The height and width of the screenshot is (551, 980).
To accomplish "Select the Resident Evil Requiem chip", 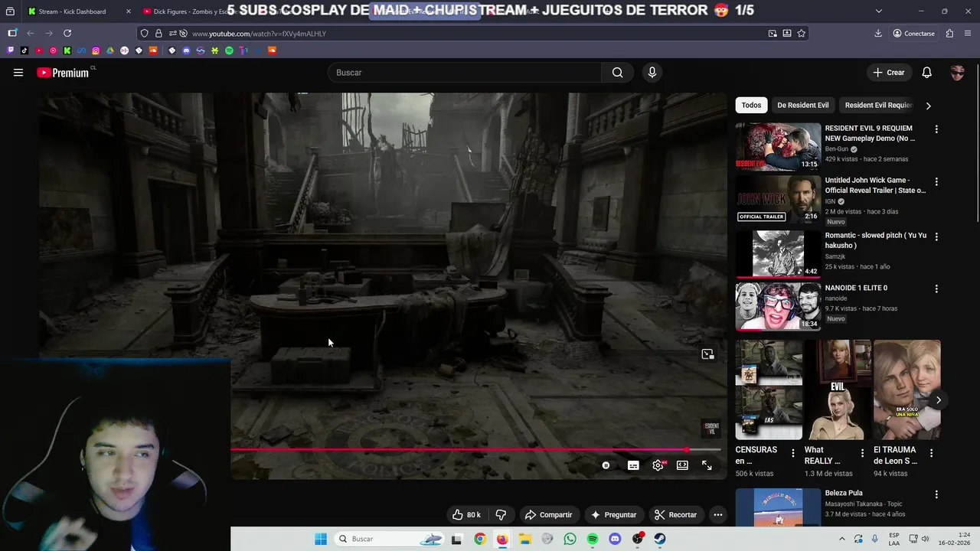I will tap(878, 106).
